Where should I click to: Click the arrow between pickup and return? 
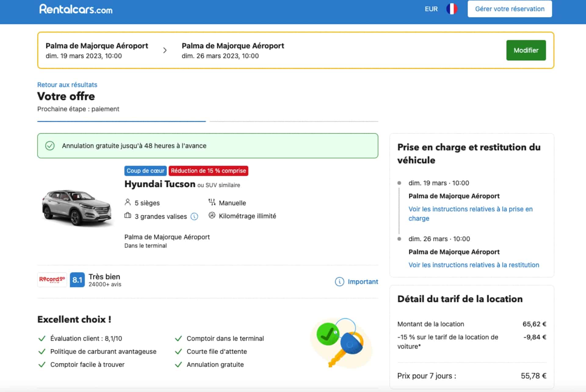(165, 50)
